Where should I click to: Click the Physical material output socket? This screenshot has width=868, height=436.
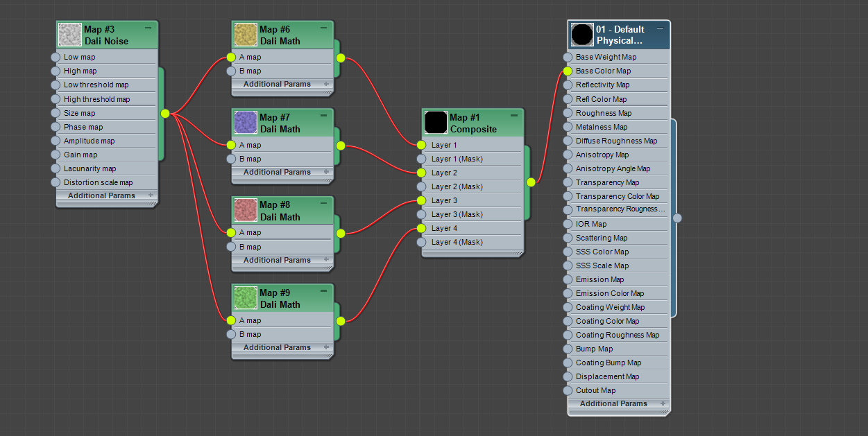pyautogui.click(x=677, y=218)
